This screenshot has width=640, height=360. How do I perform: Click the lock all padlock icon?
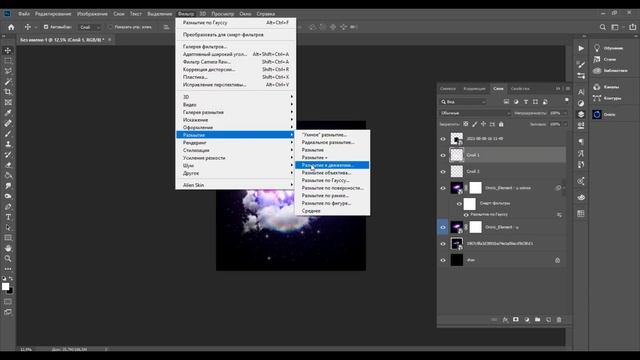(501, 124)
